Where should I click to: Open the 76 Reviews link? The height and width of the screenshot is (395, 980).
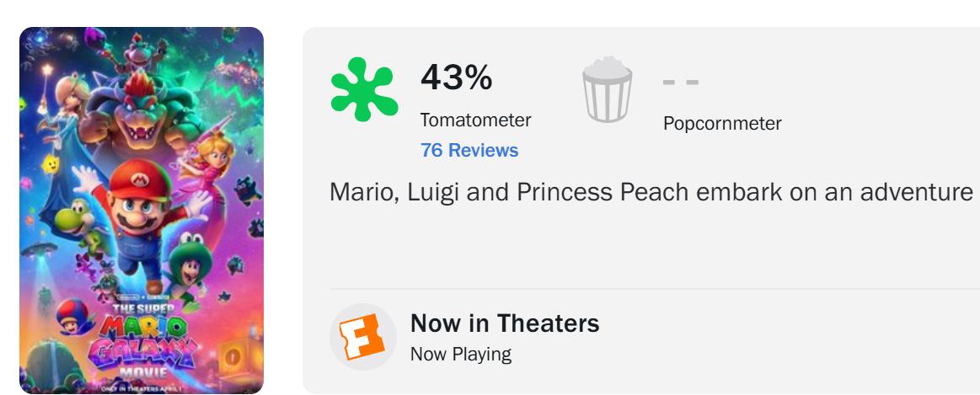(x=469, y=151)
